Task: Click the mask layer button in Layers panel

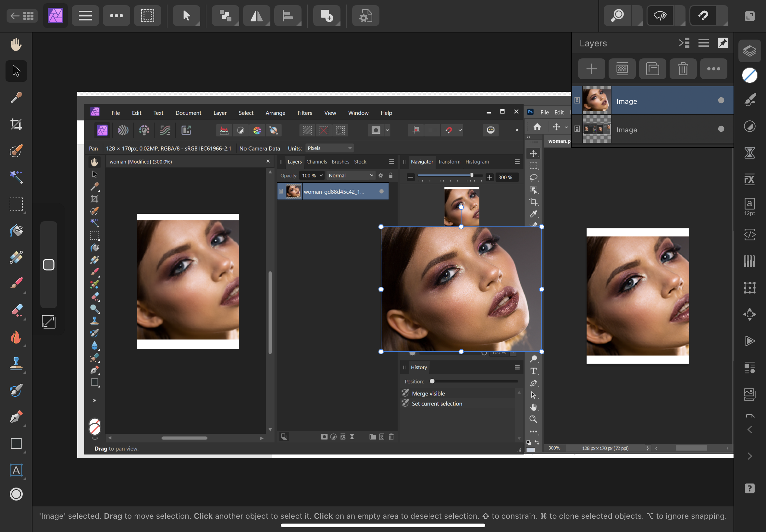Action: point(622,69)
